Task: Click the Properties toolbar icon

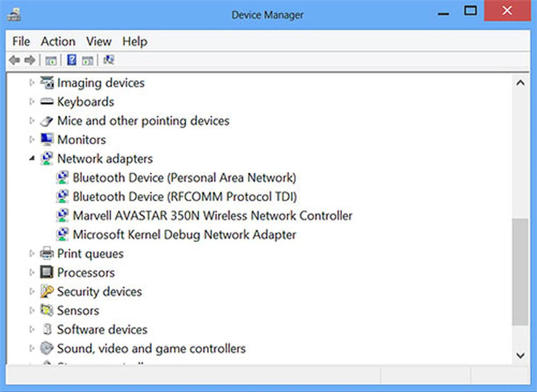Action: 87,60
